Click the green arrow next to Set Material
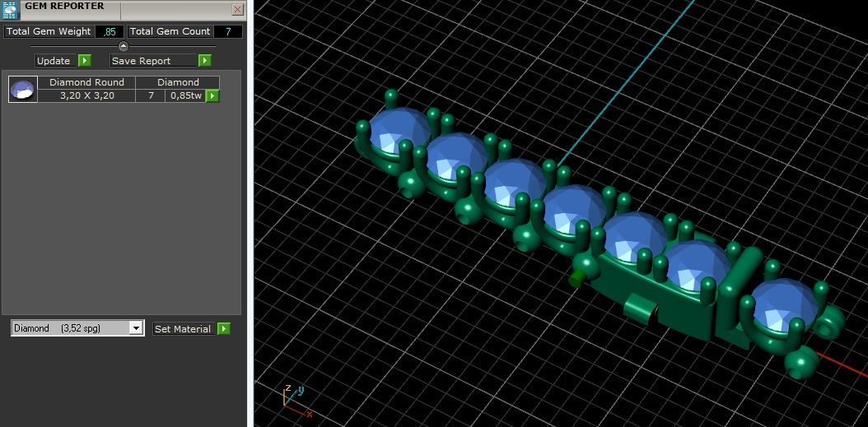The image size is (868, 427). (x=223, y=328)
